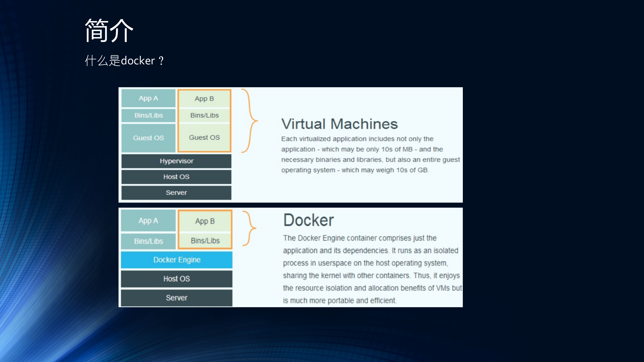Click the App A block in the VM diagram
The image size is (644, 362).
(148, 98)
